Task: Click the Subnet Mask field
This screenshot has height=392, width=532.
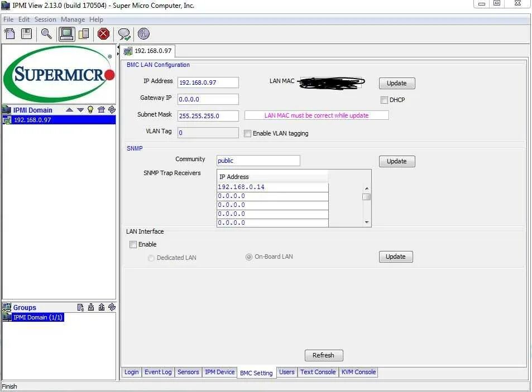Action: pyautogui.click(x=208, y=116)
